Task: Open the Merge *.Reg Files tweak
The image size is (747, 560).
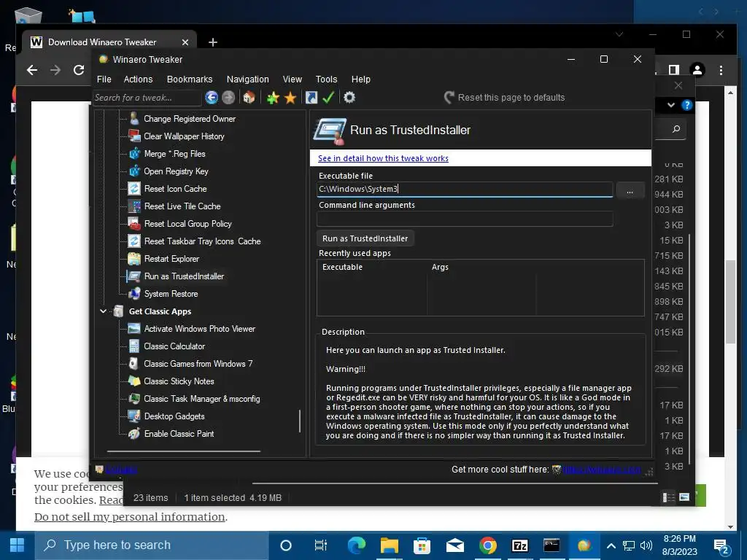Action: (174, 154)
